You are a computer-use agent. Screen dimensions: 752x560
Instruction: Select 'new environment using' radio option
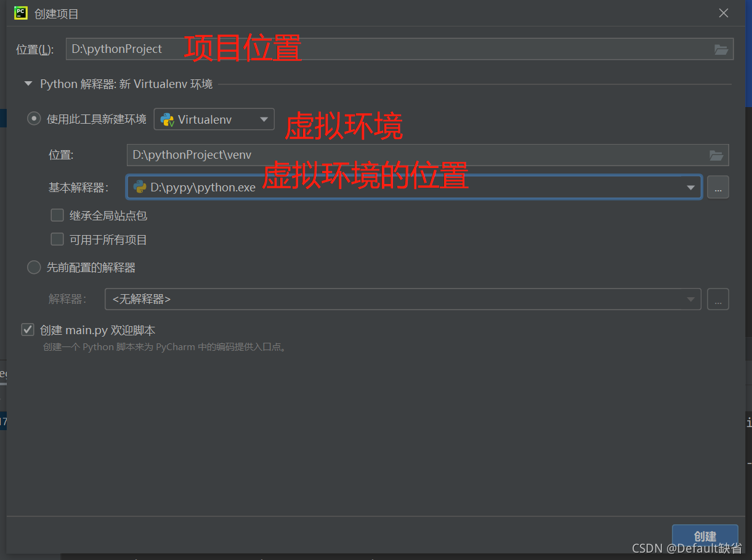click(34, 119)
